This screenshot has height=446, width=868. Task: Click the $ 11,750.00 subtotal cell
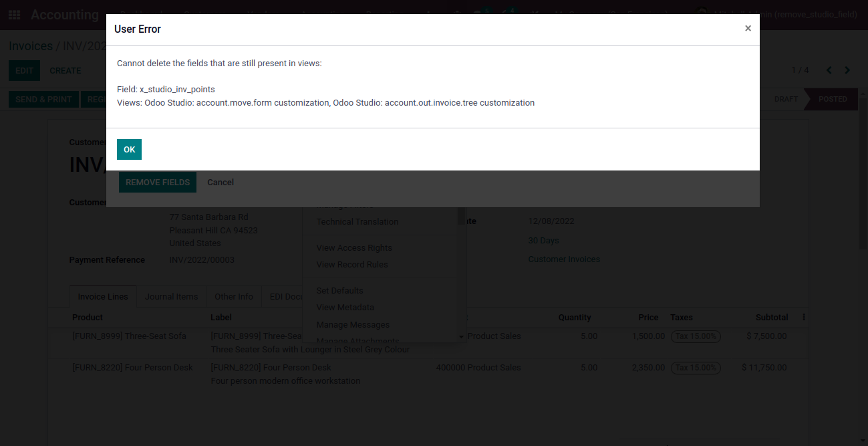coord(764,367)
